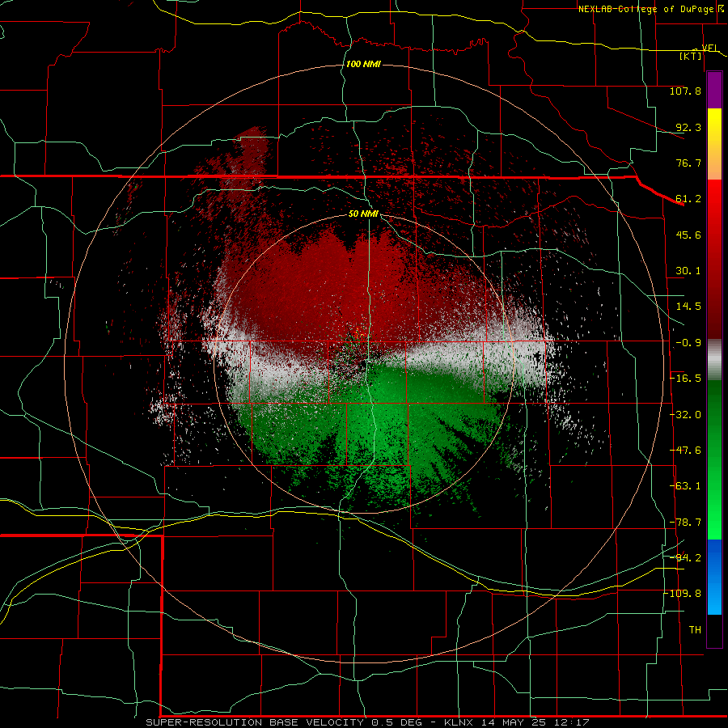728x728 pixels.
Task: Click the -109.8 legend value
Action: [683, 594]
